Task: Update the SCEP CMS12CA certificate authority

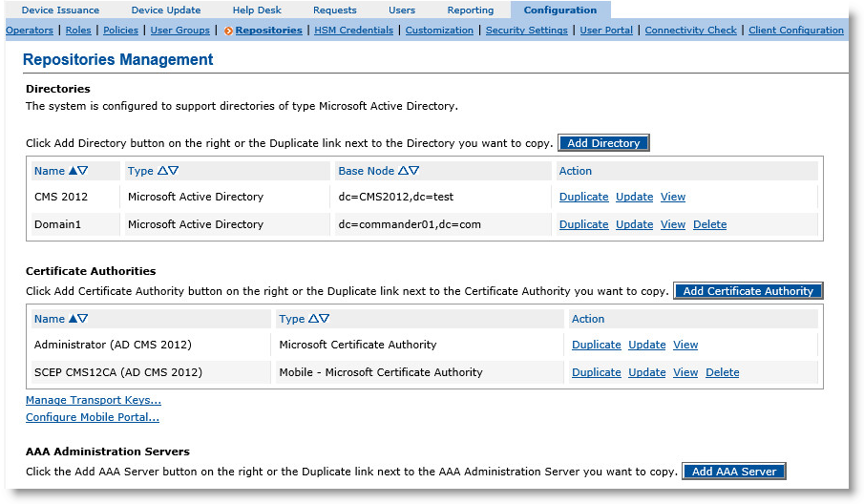Action: tap(646, 372)
